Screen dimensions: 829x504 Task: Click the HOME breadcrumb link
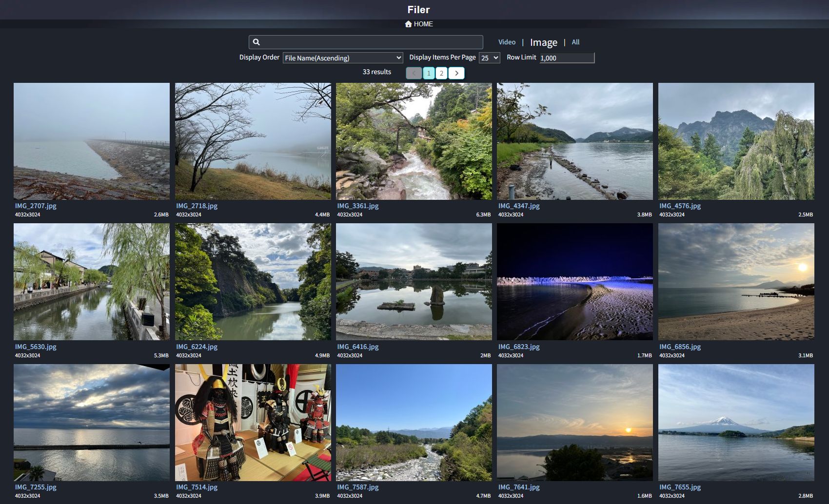click(423, 24)
